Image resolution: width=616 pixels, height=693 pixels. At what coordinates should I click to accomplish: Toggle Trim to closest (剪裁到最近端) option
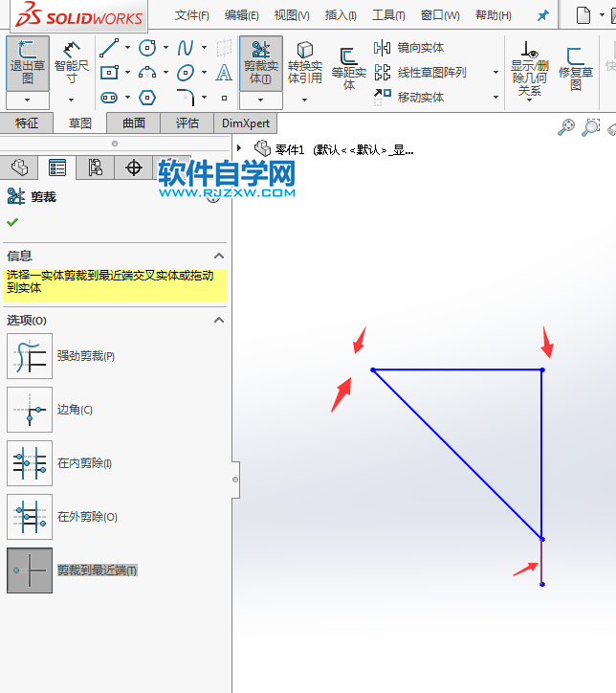30,570
